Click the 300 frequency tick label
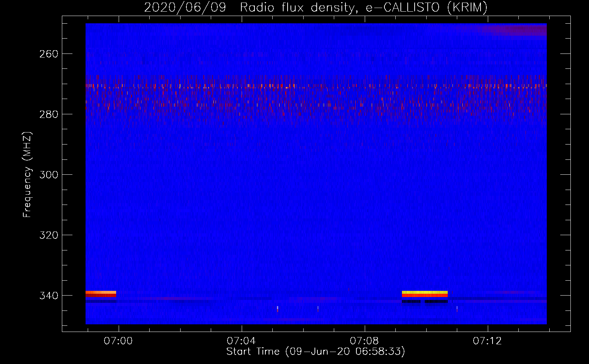This screenshot has width=589, height=364. 49,175
